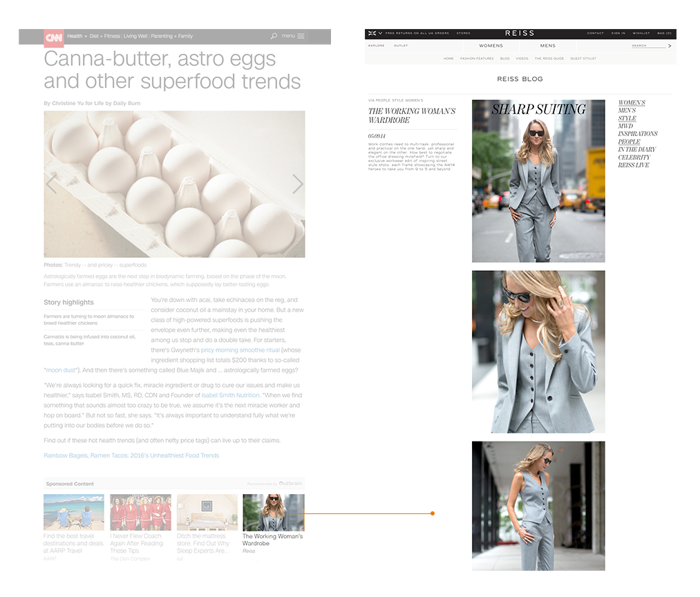Select Fashion Features blog tab

(x=477, y=59)
